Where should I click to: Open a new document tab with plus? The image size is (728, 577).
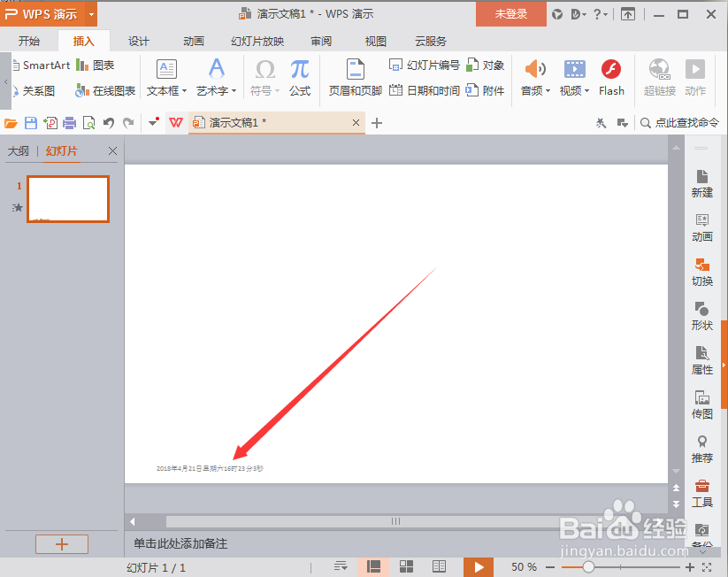point(377,123)
